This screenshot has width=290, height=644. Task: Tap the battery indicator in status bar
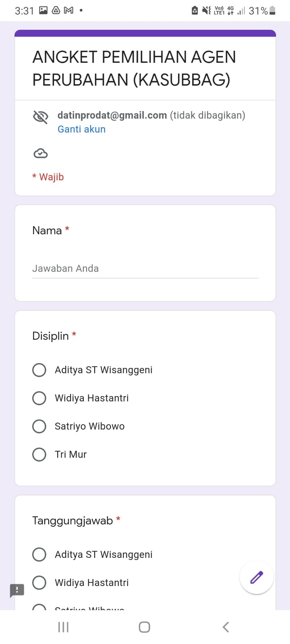click(x=272, y=10)
